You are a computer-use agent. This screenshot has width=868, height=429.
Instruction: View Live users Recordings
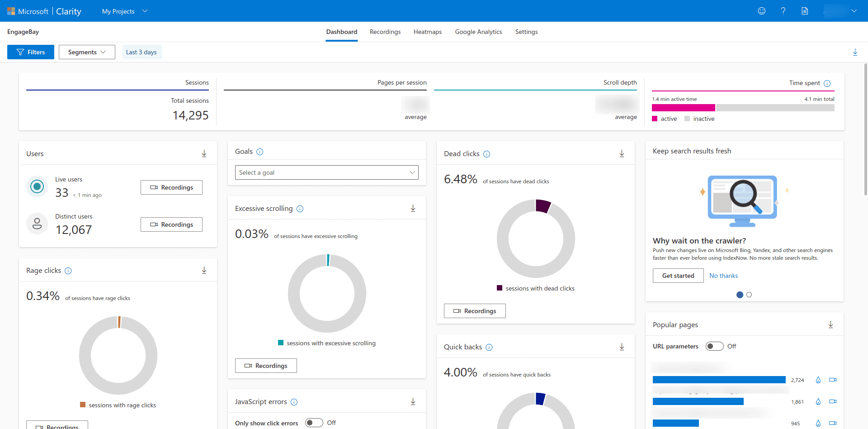[171, 187]
